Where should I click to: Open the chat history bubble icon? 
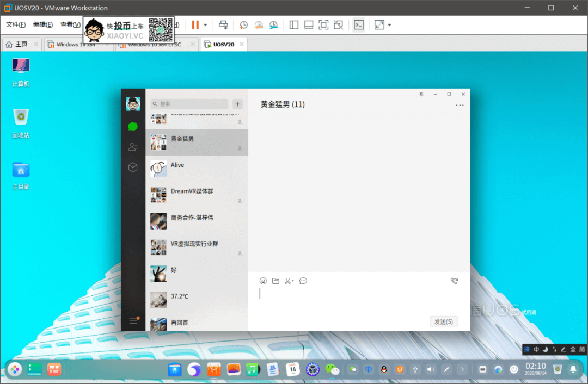click(303, 281)
